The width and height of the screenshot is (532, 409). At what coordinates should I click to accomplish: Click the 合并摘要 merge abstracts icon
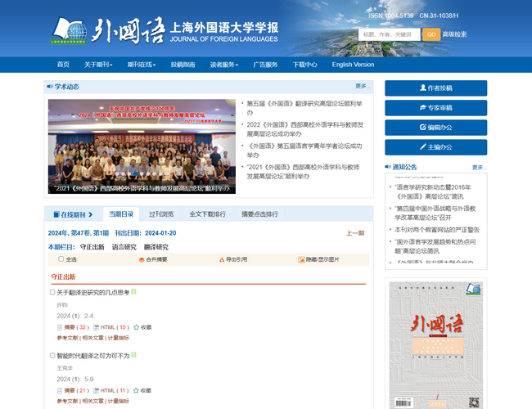point(141,259)
